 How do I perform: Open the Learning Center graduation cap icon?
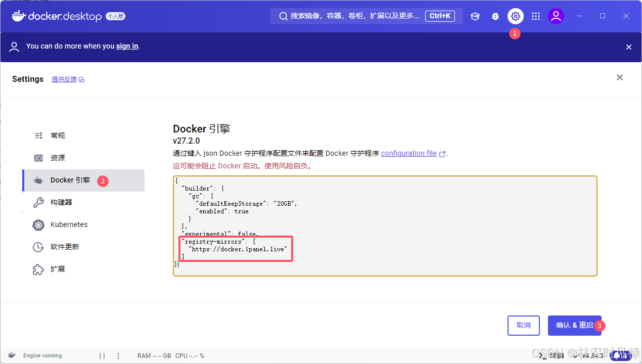click(475, 16)
